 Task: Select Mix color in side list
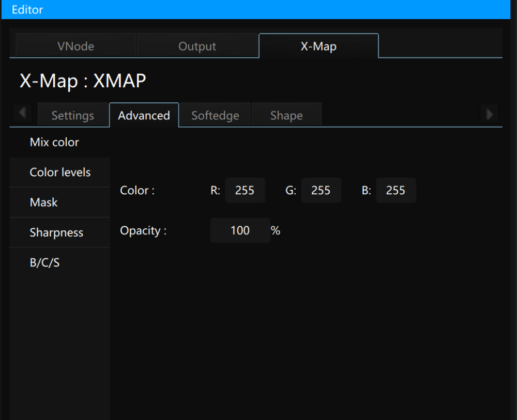(59, 142)
